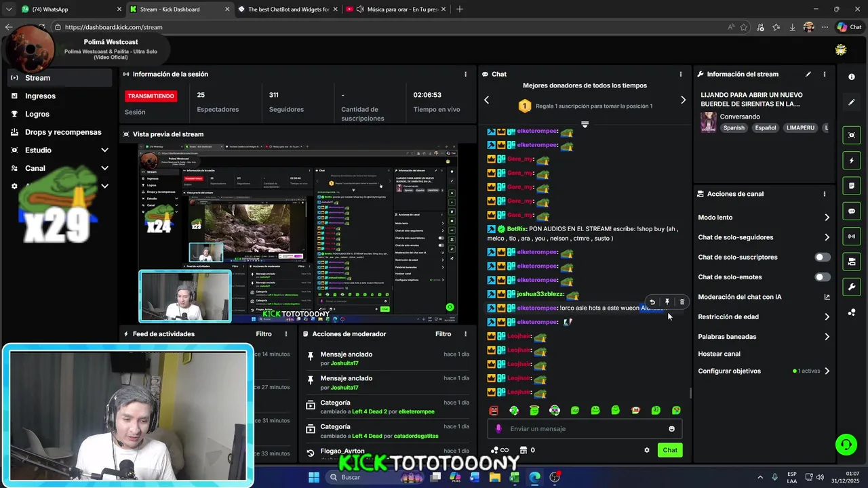Expand Chat de solo-seguidores settings
Screen dimensions: 868x488
[x=827, y=237]
